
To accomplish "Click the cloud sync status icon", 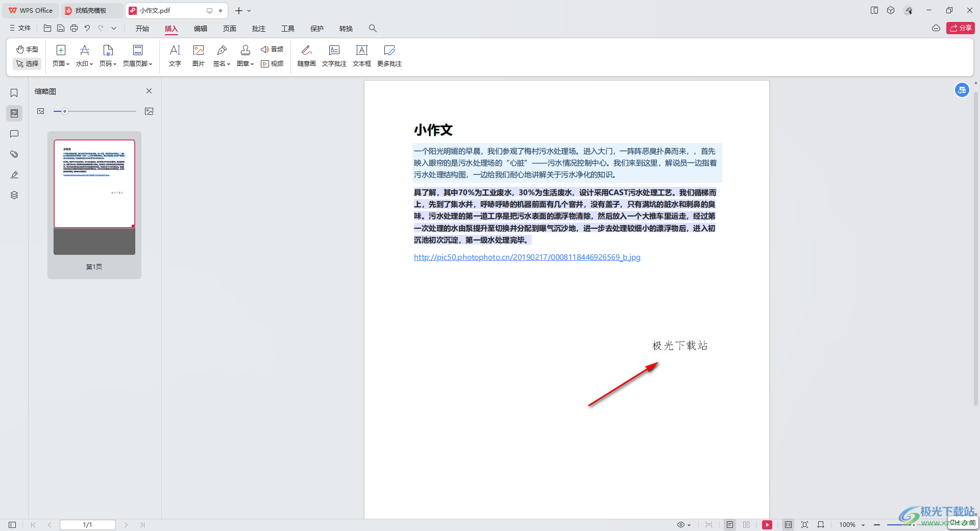I will click(936, 28).
